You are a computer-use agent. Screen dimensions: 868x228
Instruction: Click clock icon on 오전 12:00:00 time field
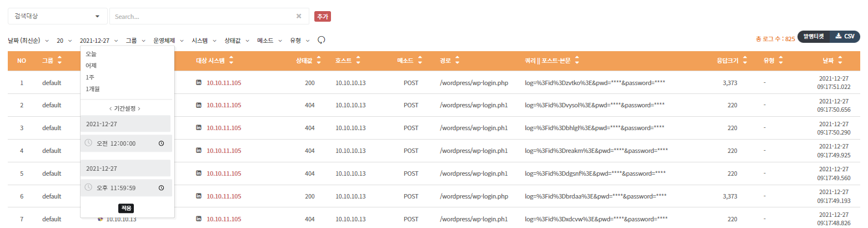161,143
